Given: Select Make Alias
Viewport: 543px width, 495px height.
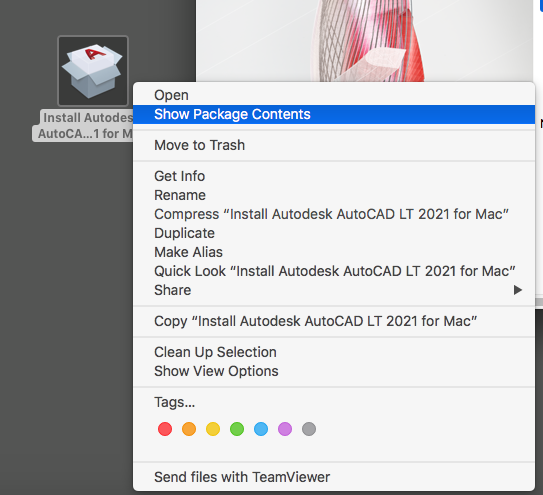Looking at the screenshot, I should [334, 252].
